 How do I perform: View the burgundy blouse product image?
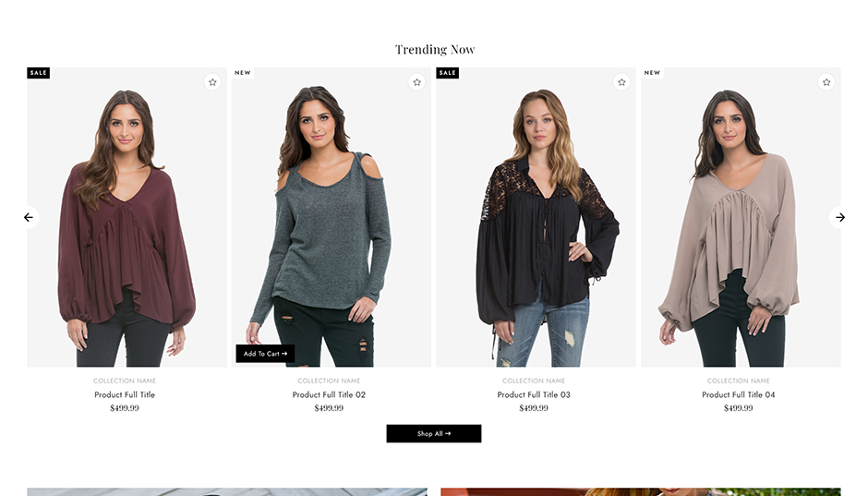(127, 217)
